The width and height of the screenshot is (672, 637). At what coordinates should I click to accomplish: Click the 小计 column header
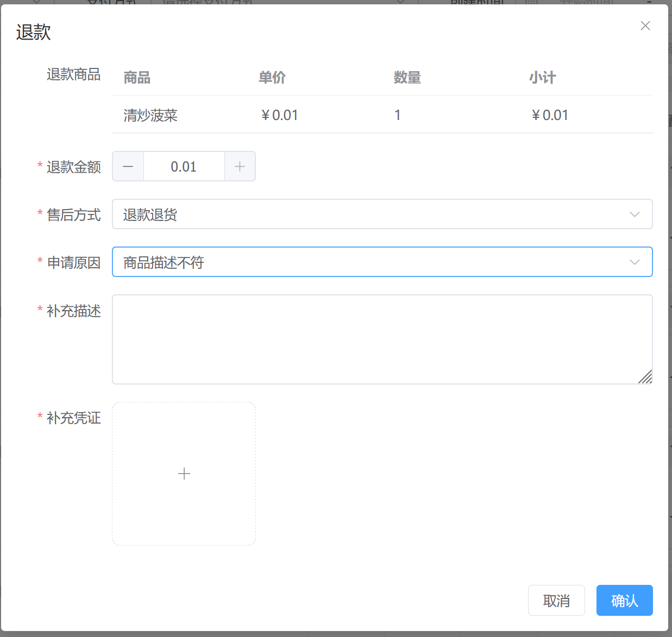(542, 78)
